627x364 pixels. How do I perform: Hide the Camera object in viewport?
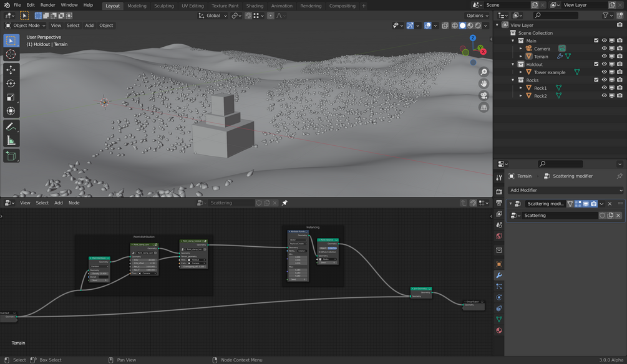(604, 49)
